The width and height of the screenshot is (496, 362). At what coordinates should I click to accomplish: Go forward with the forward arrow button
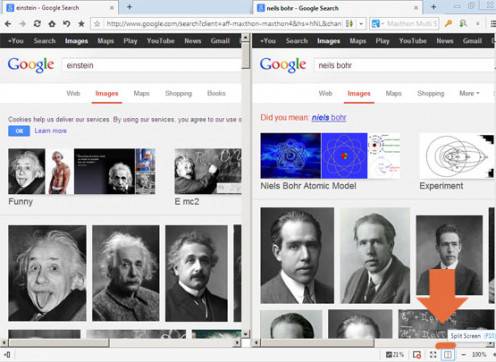pyautogui.click(x=22, y=24)
